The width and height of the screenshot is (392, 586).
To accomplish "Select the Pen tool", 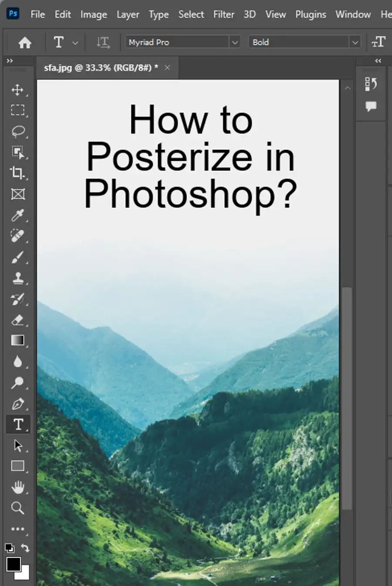I will (x=17, y=403).
